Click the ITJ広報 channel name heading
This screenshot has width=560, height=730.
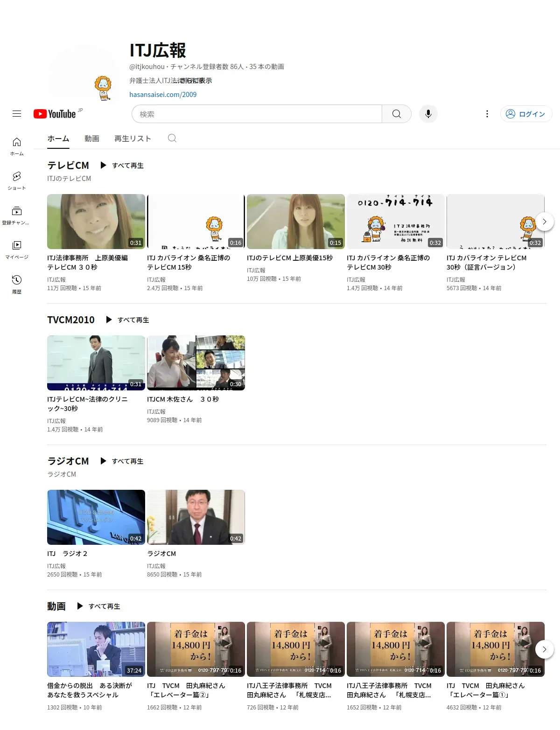click(x=158, y=50)
